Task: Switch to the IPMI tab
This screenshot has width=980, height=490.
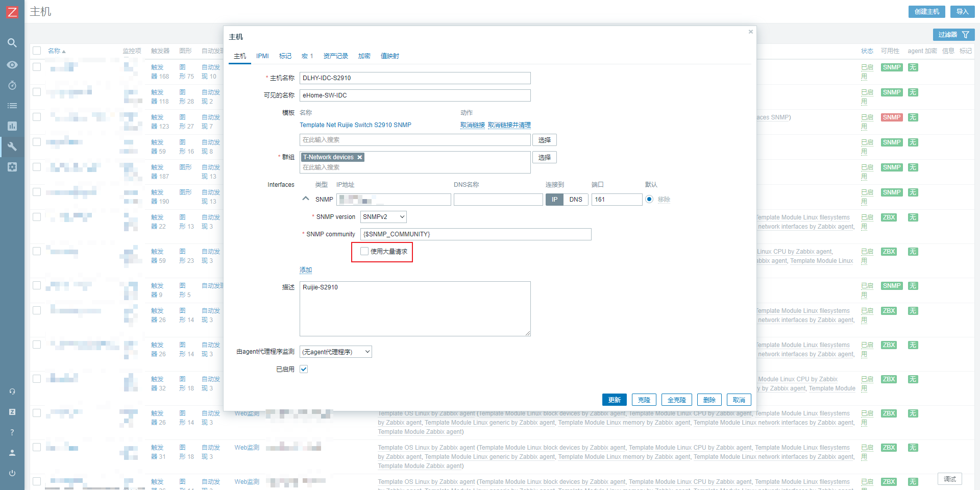Action: click(x=262, y=56)
